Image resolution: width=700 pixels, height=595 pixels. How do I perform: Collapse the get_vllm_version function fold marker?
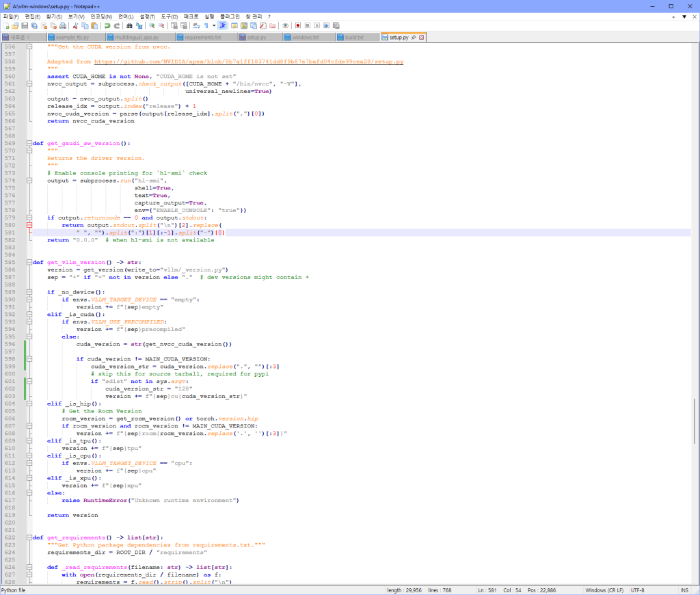[29, 262]
